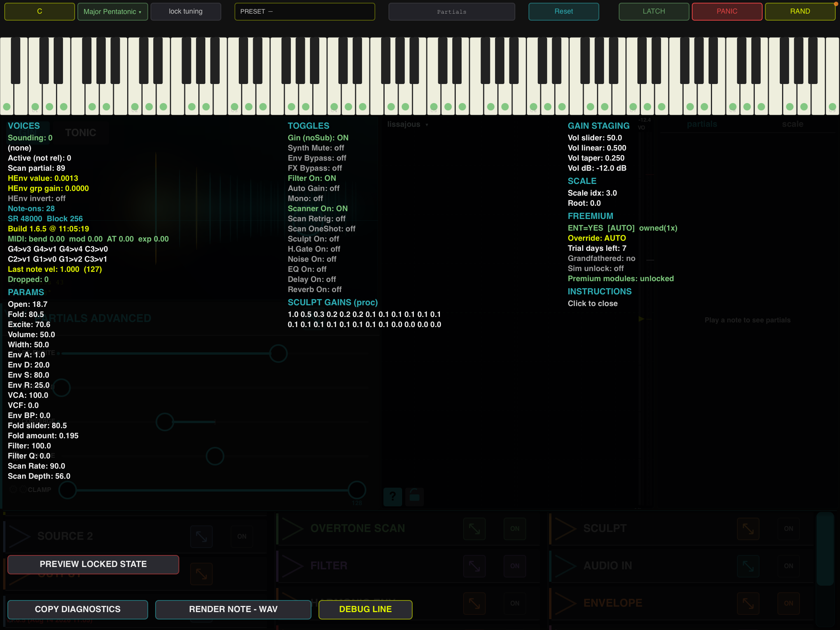Toggle the AUDIO IN ON switch
The width and height of the screenshot is (840, 630).
pyautogui.click(x=789, y=566)
